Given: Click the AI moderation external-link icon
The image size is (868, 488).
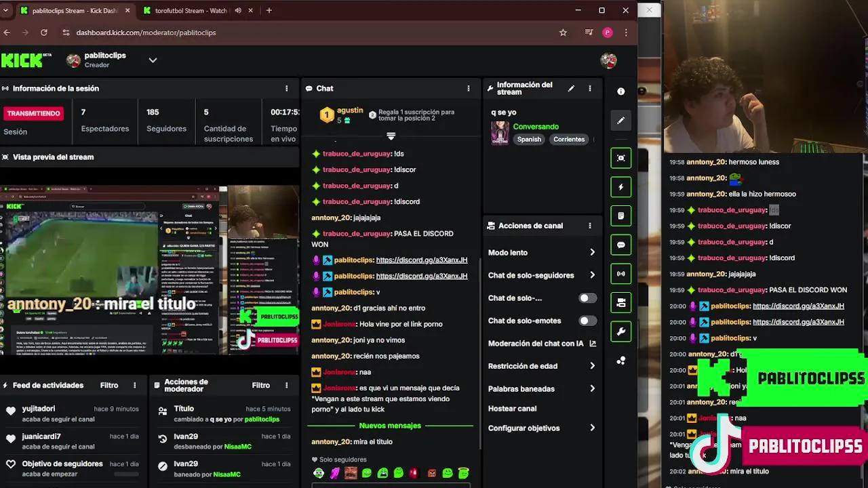Looking at the screenshot, I should pos(593,344).
